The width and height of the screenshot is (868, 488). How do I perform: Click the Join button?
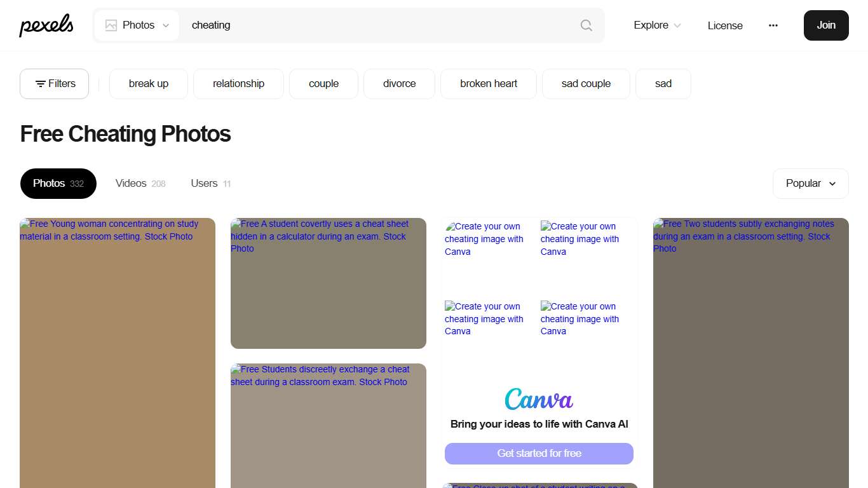pos(825,25)
